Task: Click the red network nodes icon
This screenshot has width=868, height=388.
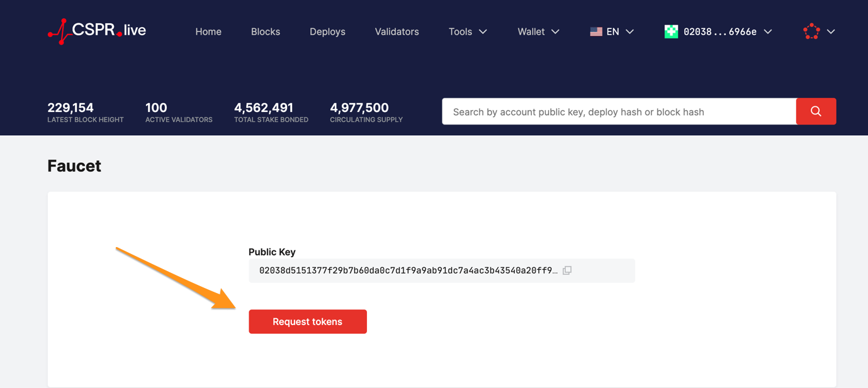Action: [x=811, y=31]
